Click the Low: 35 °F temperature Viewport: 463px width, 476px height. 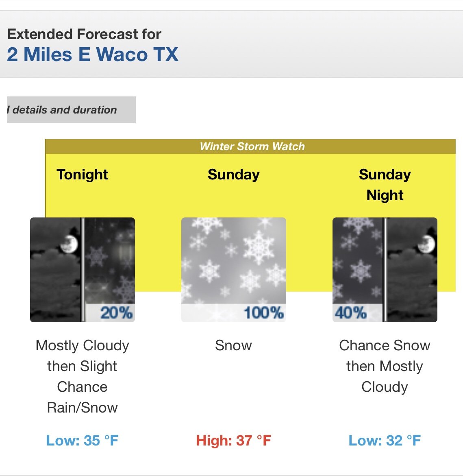coord(82,441)
